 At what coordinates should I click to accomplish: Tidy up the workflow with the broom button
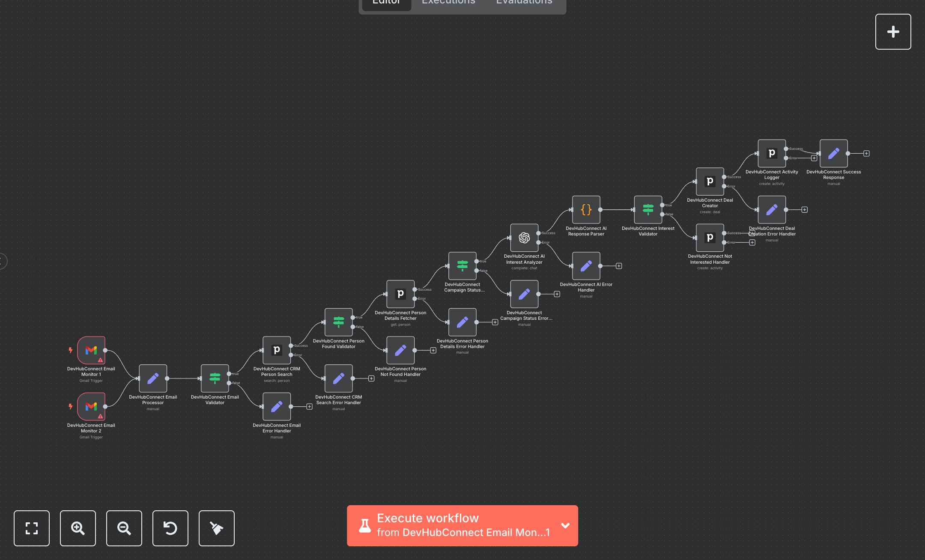pos(217,528)
